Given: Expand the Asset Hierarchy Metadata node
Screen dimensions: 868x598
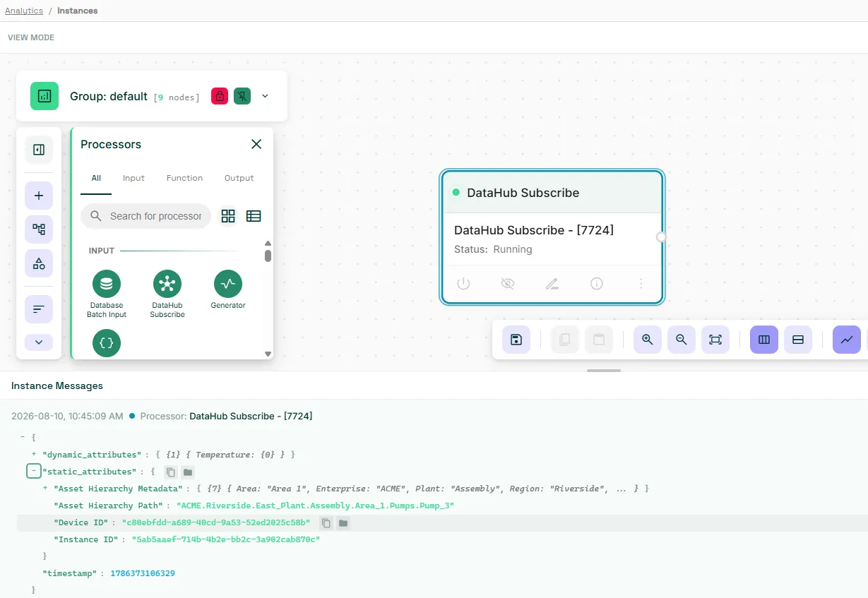Looking at the screenshot, I should (x=45, y=488).
